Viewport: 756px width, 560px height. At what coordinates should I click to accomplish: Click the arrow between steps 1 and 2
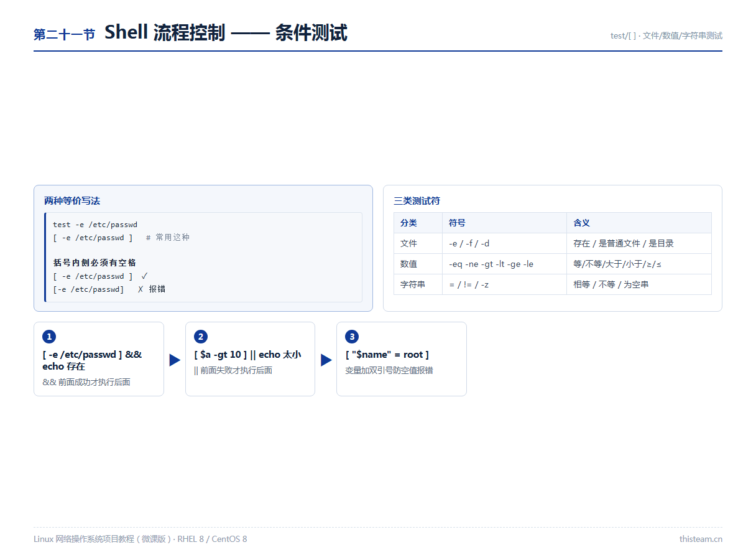tap(175, 360)
